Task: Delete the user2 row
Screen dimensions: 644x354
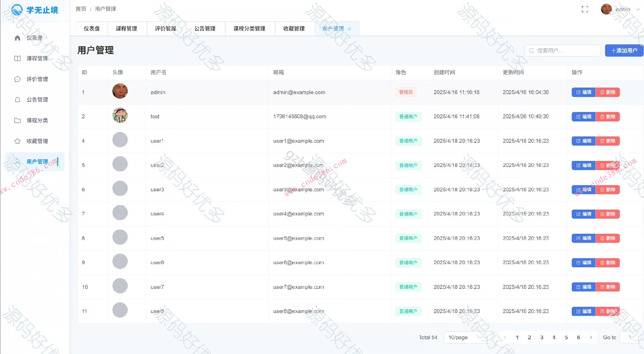Action: pyautogui.click(x=608, y=165)
